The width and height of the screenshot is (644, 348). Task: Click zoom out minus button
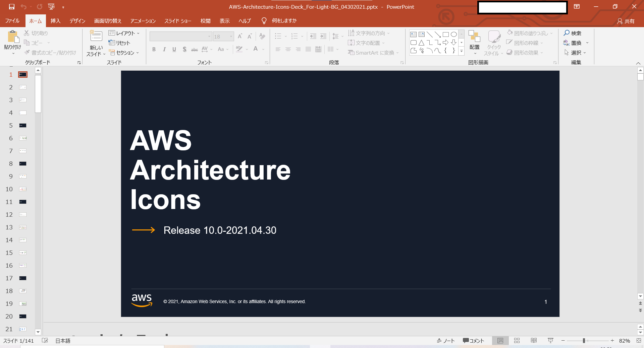(x=563, y=341)
